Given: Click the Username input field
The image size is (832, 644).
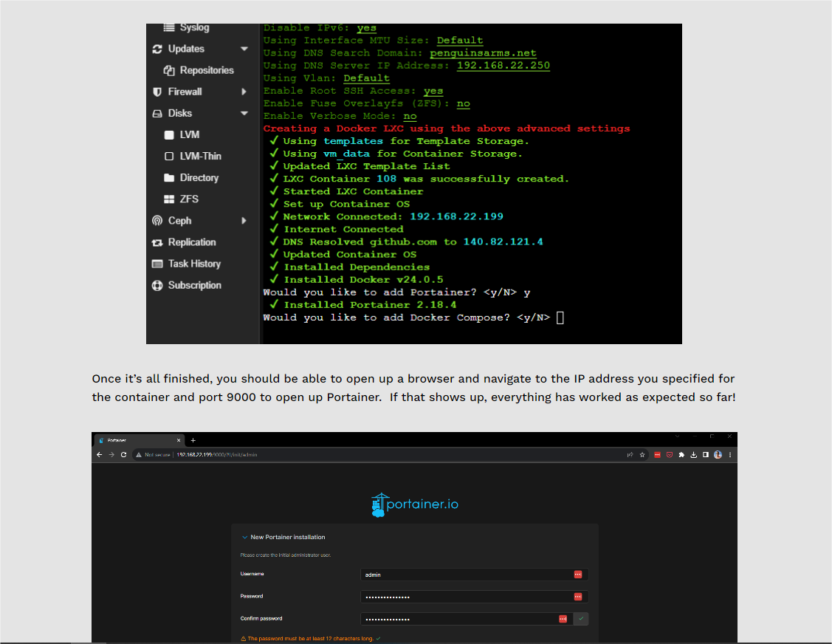Looking at the screenshot, I should [474, 575].
